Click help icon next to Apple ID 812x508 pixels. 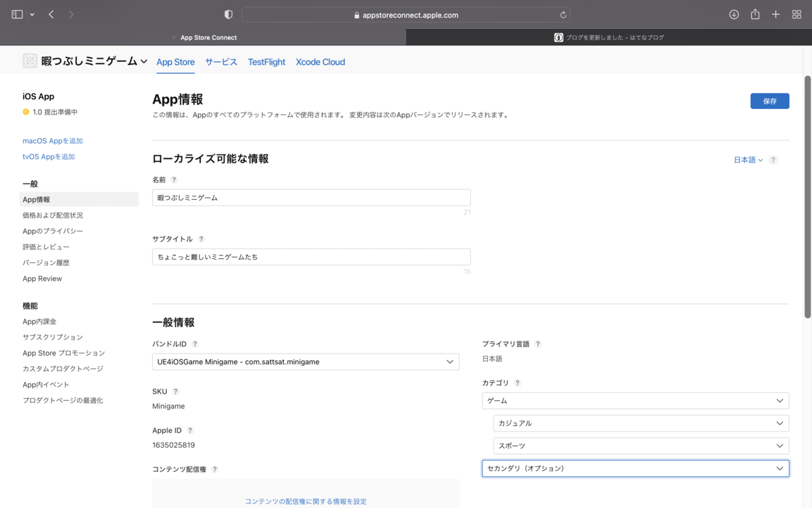pos(190,430)
